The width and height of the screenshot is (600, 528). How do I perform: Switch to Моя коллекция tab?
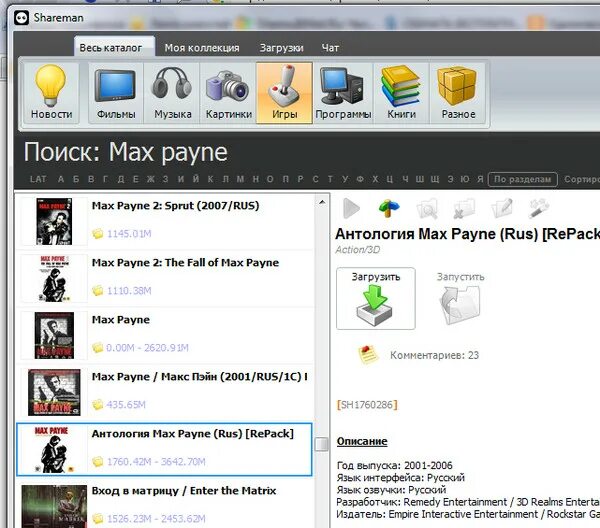[202, 48]
